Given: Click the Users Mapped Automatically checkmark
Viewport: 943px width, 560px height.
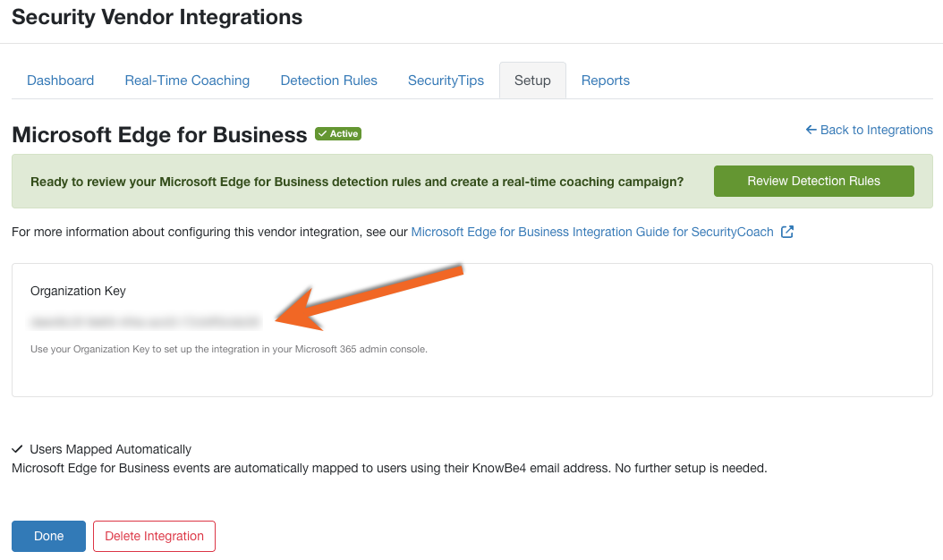Looking at the screenshot, I should pyautogui.click(x=17, y=449).
